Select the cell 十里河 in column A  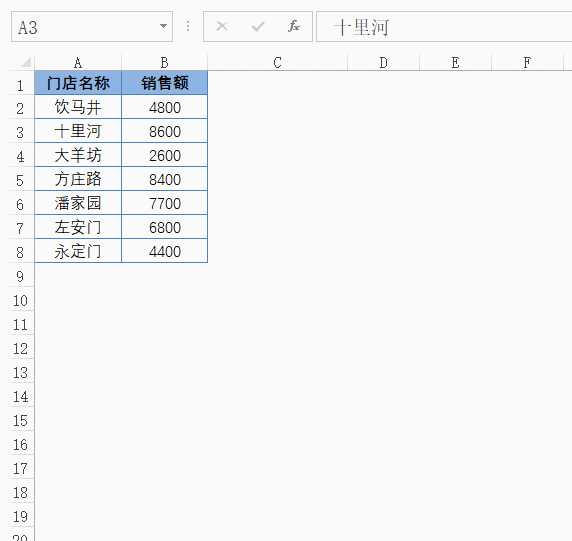(78, 131)
